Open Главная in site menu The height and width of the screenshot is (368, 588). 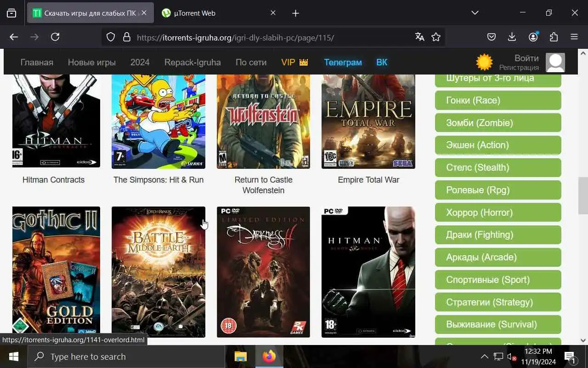(x=37, y=62)
